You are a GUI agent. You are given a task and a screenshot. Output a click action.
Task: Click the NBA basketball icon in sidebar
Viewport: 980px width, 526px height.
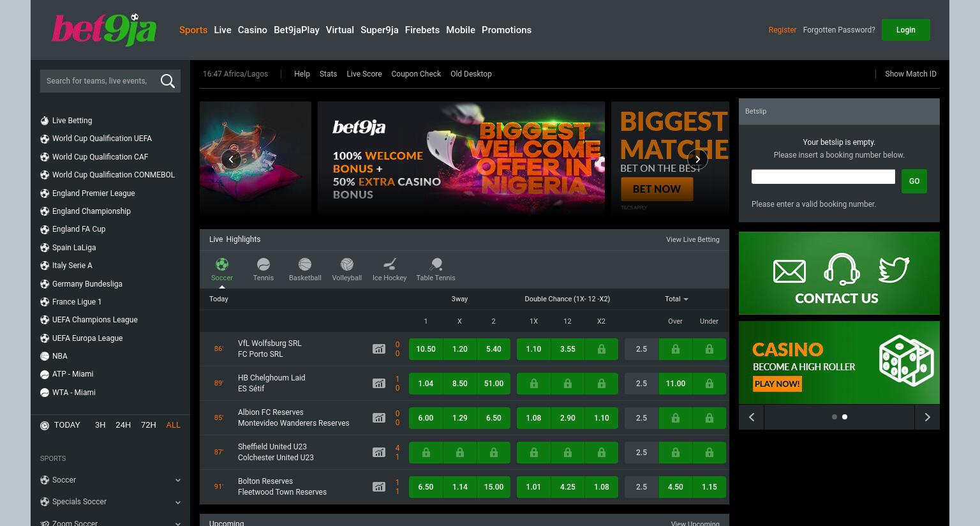click(45, 356)
